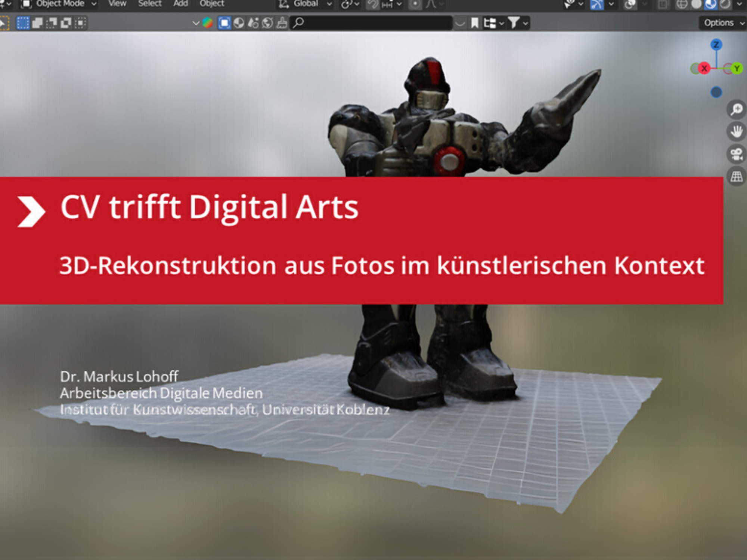Choose the Intersect selection mode icon
Viewport: 747px width, 560px height.
coord(80,23)
